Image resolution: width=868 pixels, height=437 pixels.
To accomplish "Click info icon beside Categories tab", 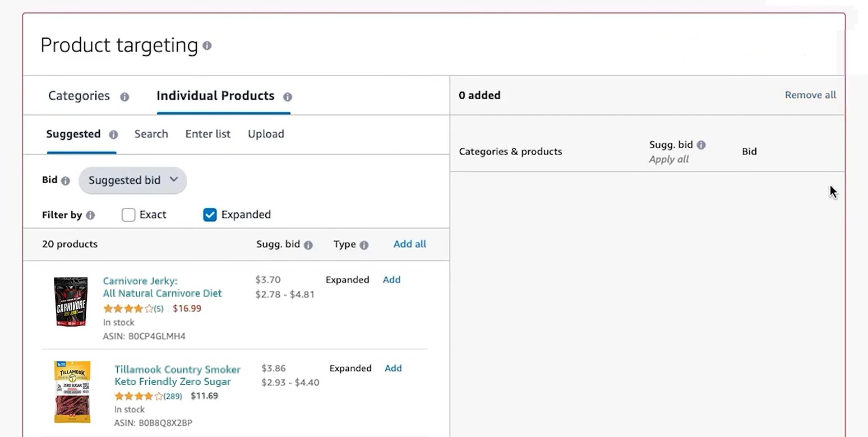I will click(x=124, y=97).
